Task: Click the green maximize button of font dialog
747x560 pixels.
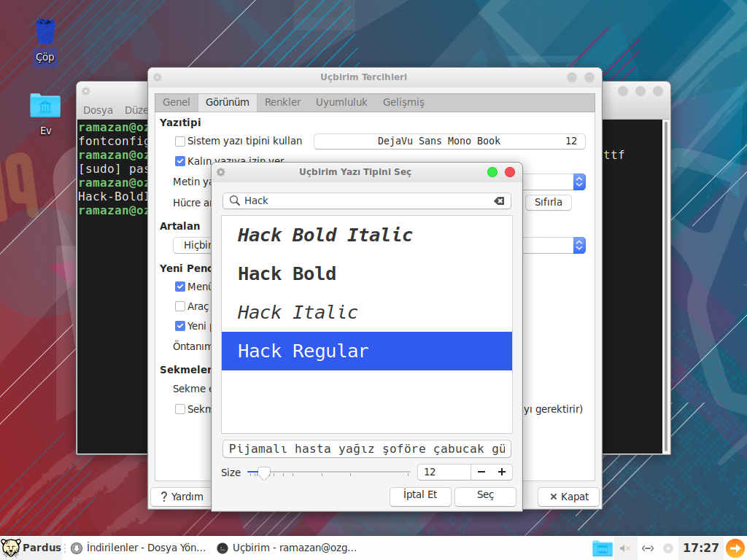Action: coord(492,172)
